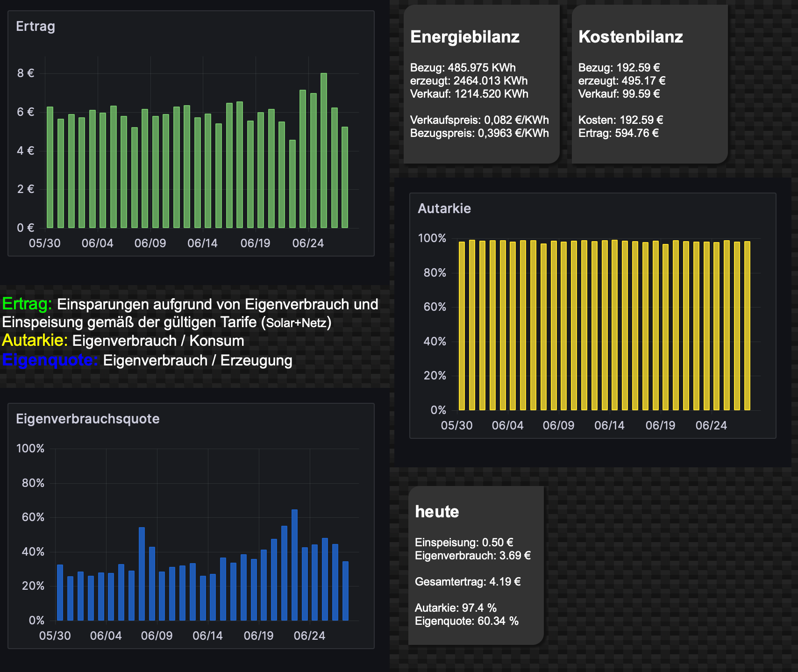Click Eigenquote 60.34 % in heute card
Screen dimensions: 798x672
pyautogui.click(x=466, y=621)
